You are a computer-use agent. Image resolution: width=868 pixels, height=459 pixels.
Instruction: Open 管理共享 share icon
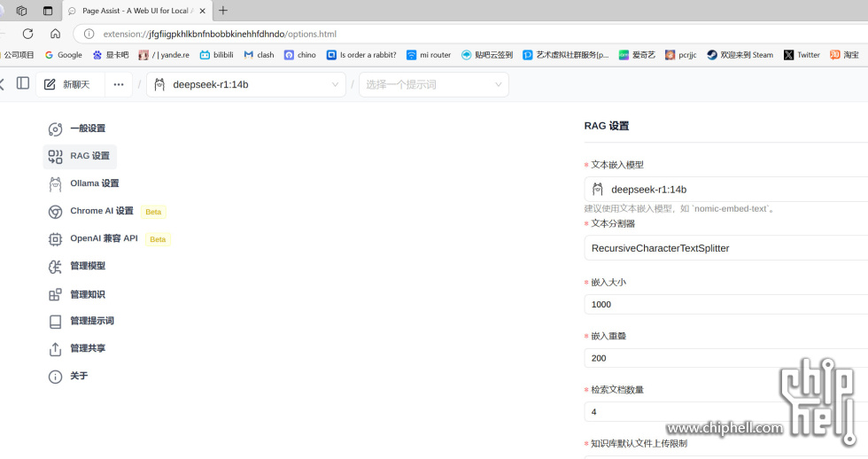(55, 349)
